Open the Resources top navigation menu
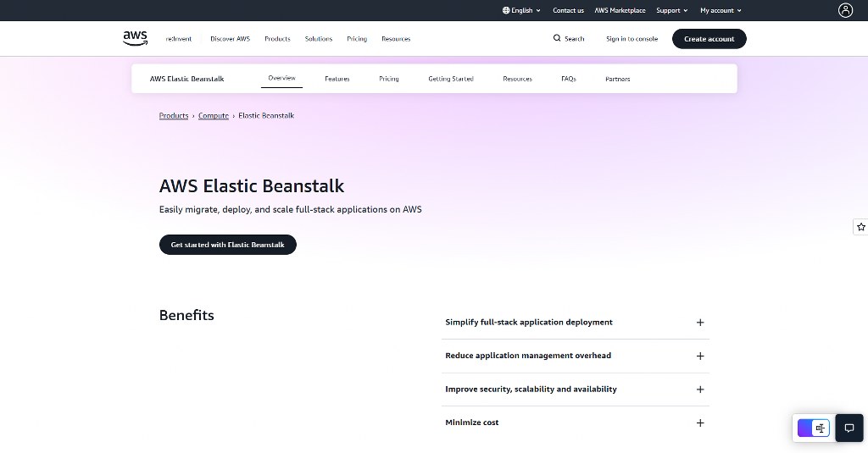868x453 pixels. (x=396, y=39)
